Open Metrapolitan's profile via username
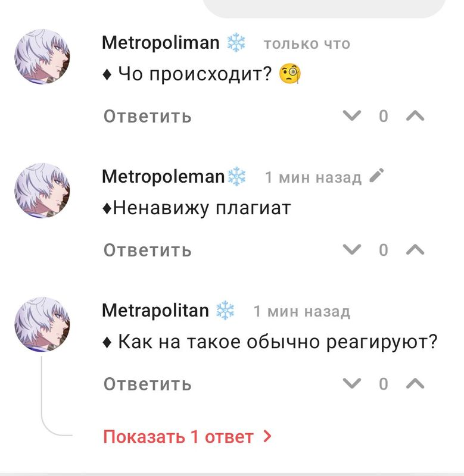This screenshot has height=476, width=464. [155, 311]
